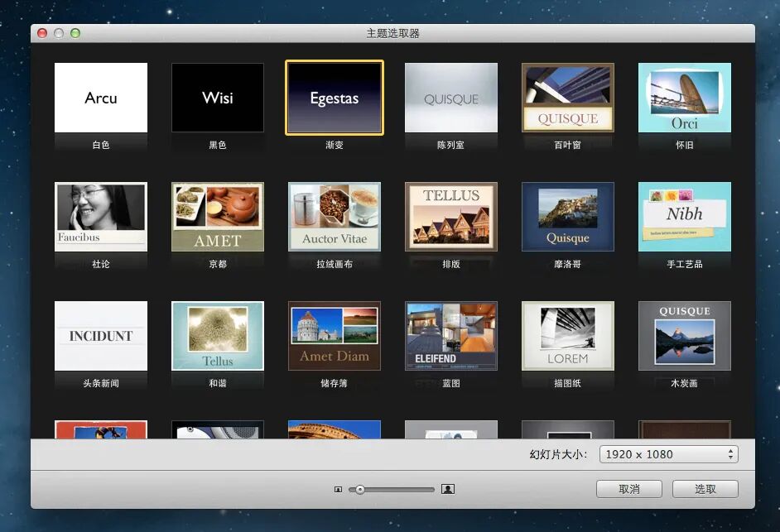Close the 主题选取器 window

tap(43, 33)
